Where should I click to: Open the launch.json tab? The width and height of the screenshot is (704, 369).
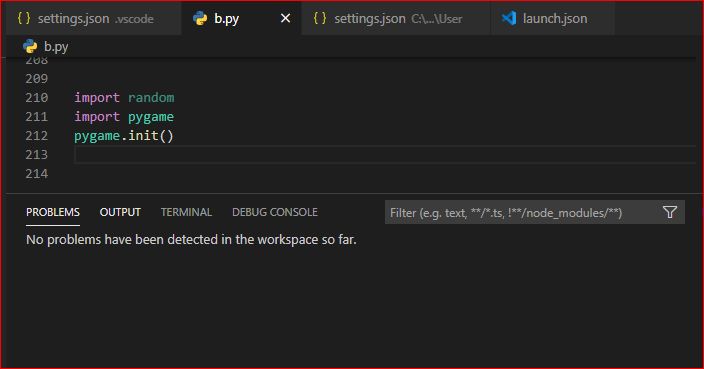point(553,18)
